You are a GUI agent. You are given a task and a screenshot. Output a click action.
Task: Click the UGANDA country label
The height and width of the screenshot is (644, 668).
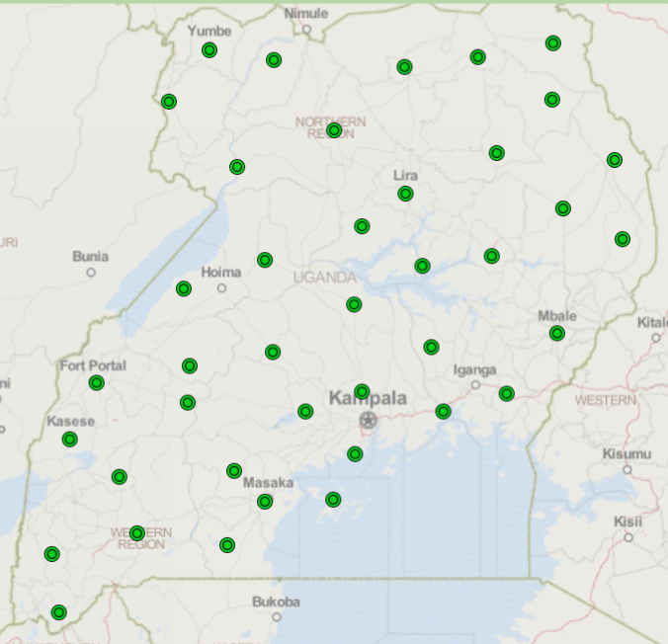click(324, 278)
